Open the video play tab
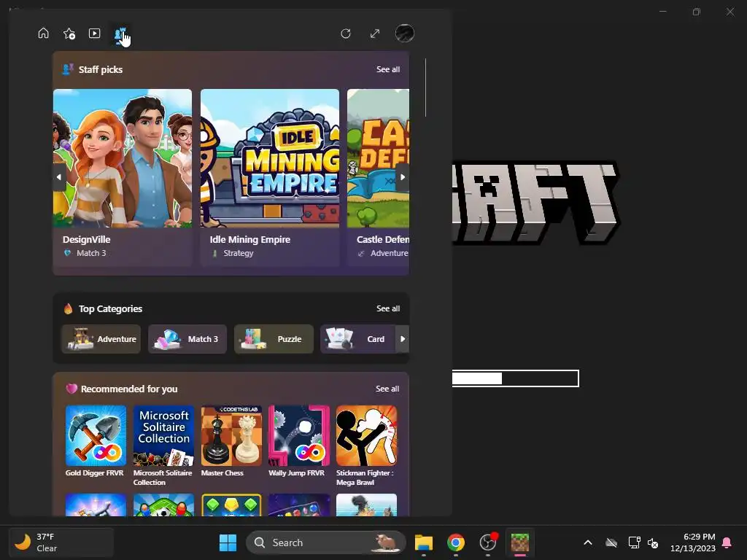The height and width of the screenshot is (560, 747). (94, 34)
